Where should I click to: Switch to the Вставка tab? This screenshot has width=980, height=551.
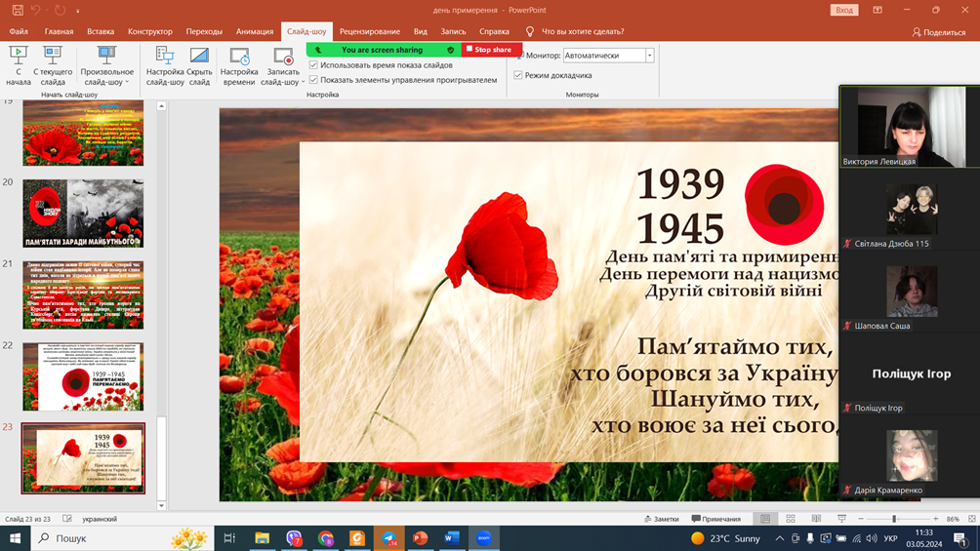coord(101,31)
